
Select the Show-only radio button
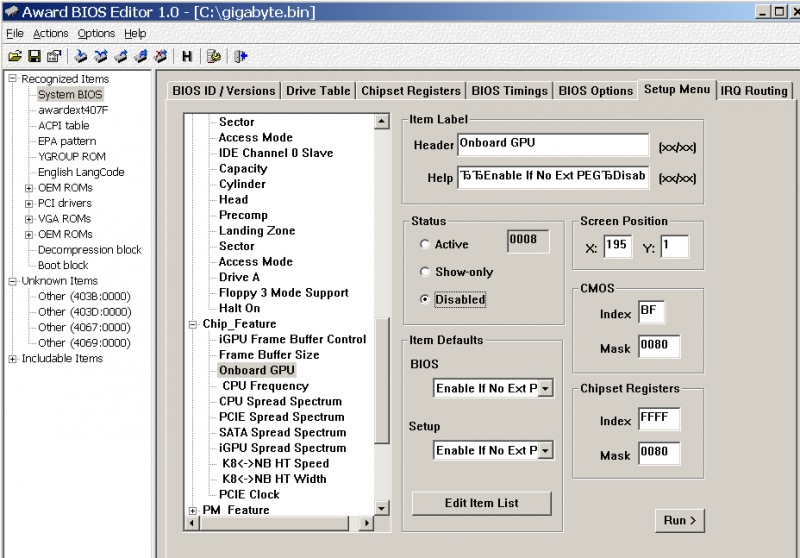(426, 272)
